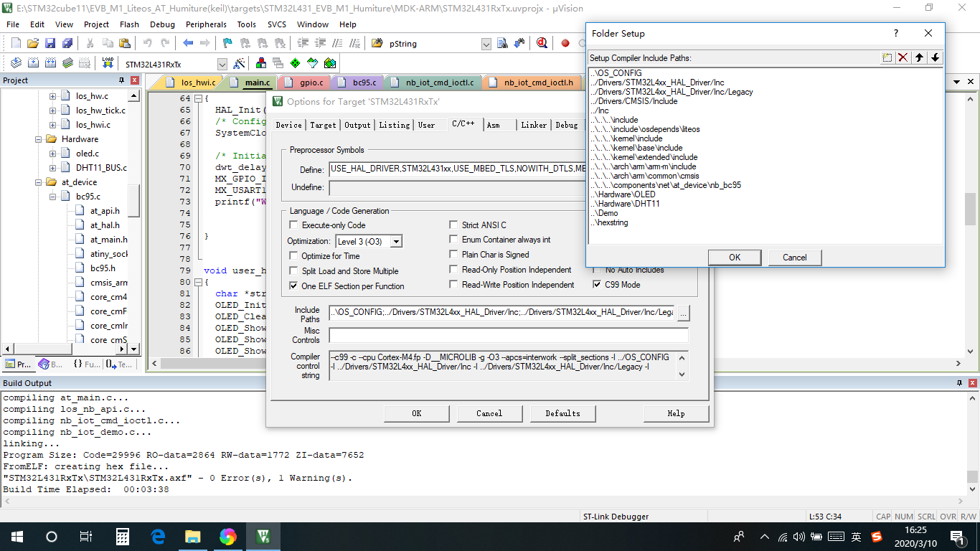Open the Peripherals menu
The image size is (980, 551).
click(206, 24)
